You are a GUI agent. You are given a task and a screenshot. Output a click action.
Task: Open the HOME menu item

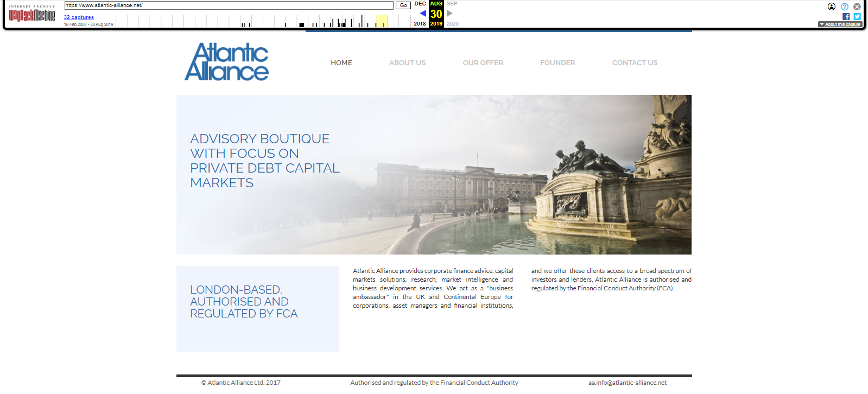341,63
